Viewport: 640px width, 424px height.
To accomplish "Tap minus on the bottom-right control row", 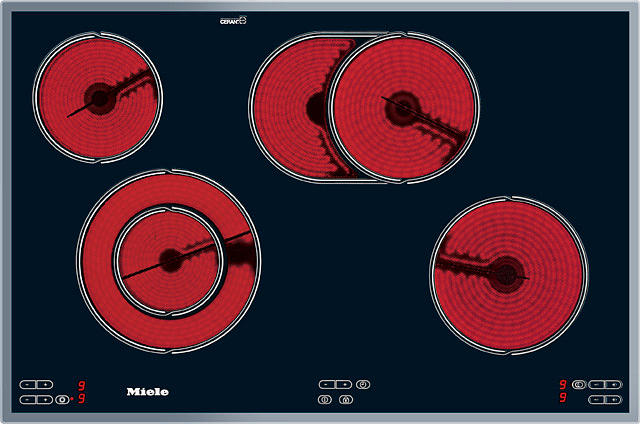I will click(596, 400).
